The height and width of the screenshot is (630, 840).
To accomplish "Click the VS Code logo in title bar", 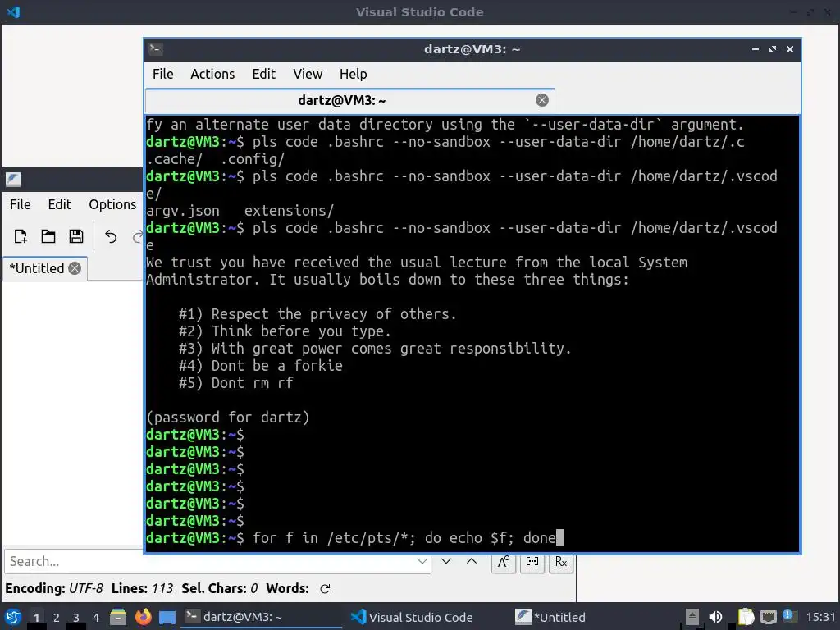I will (13, 11).
